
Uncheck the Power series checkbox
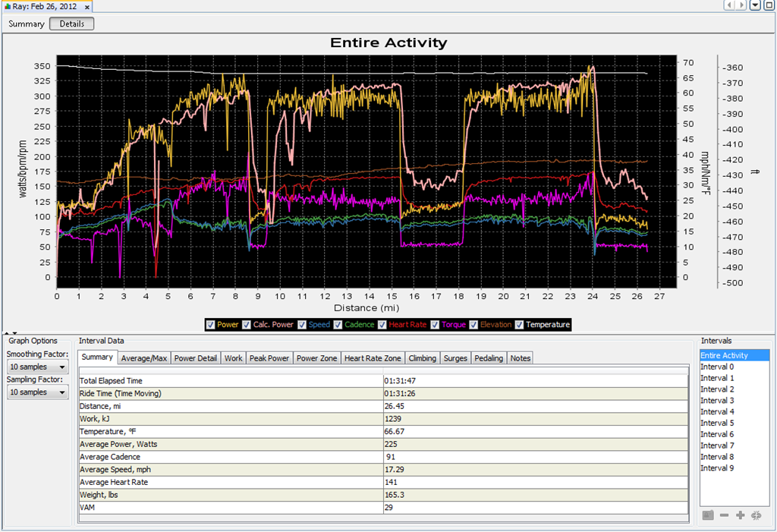211,325
